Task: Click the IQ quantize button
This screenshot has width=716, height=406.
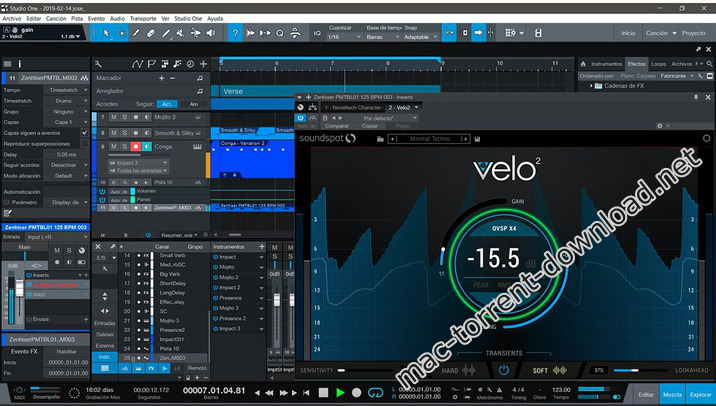Action: (x=317, y=33)
